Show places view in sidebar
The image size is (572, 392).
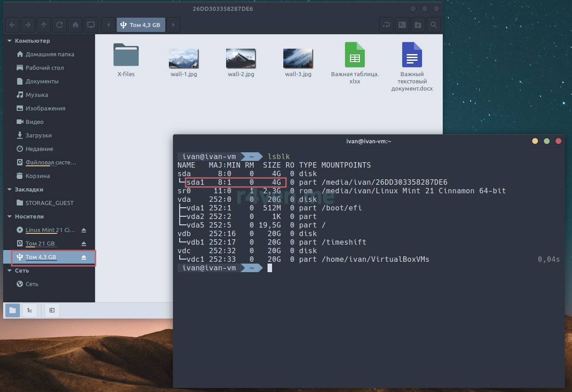pyautogui.click(x=13, y=310)
